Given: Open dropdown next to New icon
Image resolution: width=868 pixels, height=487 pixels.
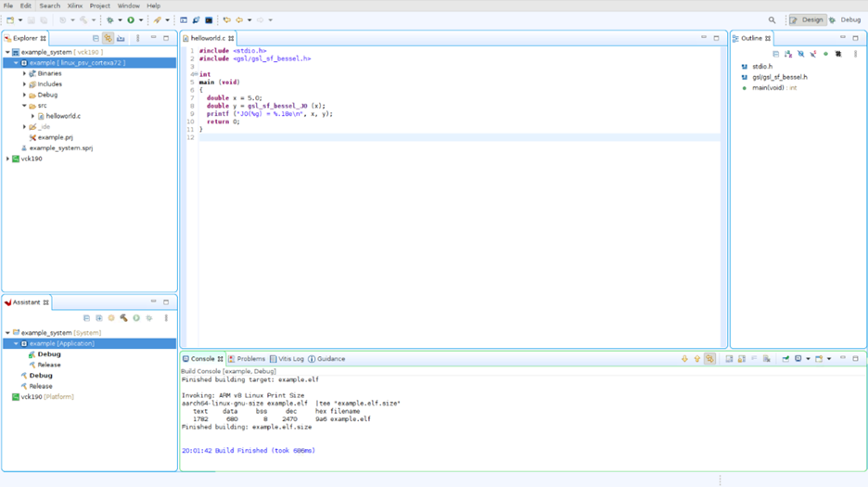Looking at the screenshot, I should 20,20.
